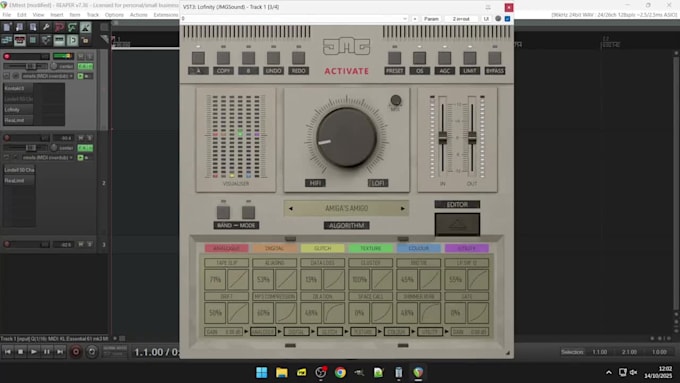Open the EDITOR panel button
Image resolution: width=680 pixels, height=383 pixels.
[457, 224]
